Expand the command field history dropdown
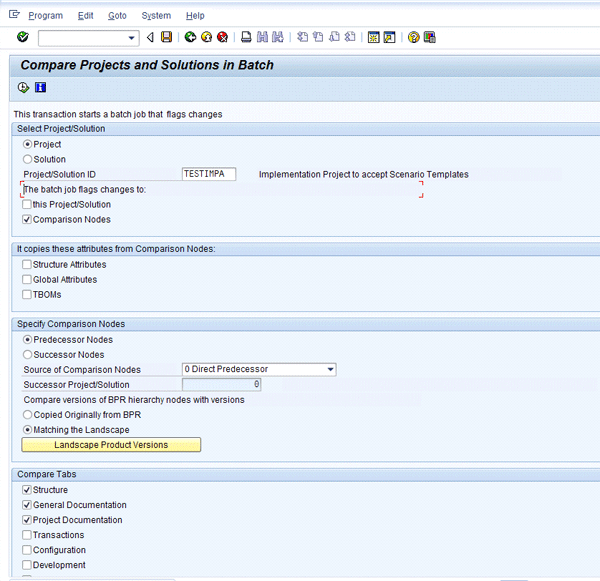Screen dimensions: 600x581 point(132,38)
